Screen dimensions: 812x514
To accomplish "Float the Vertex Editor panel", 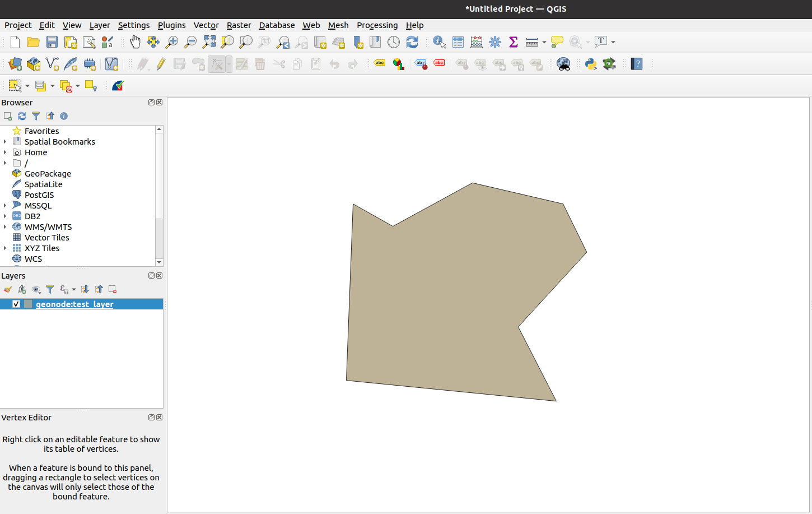I will pos(151,418).
